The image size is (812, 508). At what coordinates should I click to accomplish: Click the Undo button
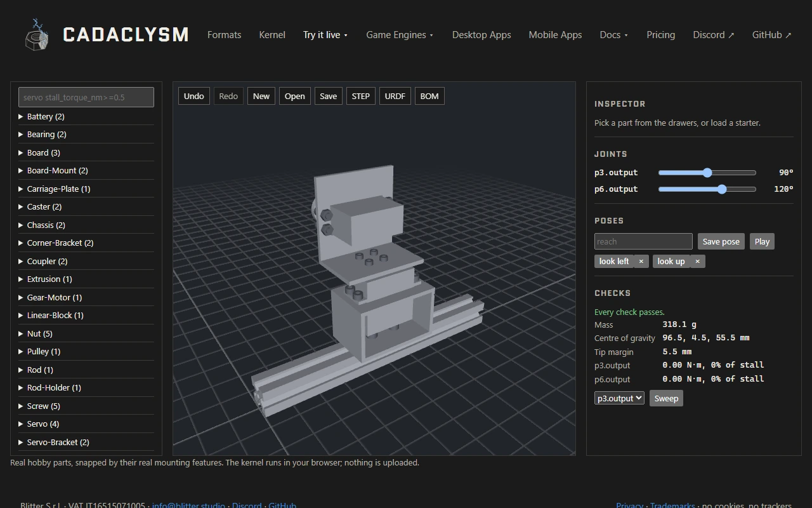coord(193,96)
